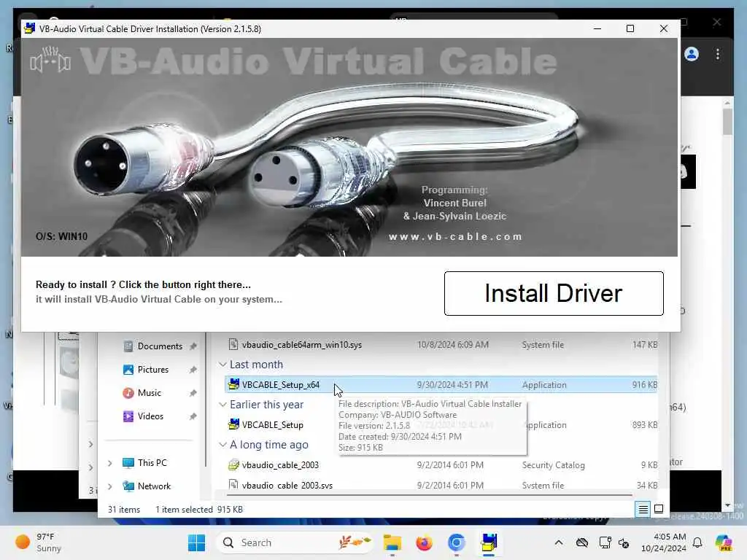Image resolution: width=747 pixels, height=560 pixels.
Task: Unpin Music using its pin icon
Action: [x=193, y=393]
